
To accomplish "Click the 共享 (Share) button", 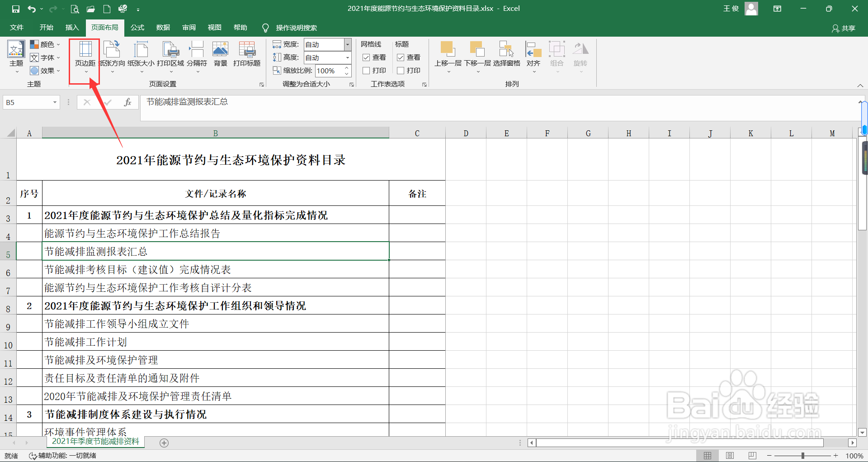I will coord(844,28).
